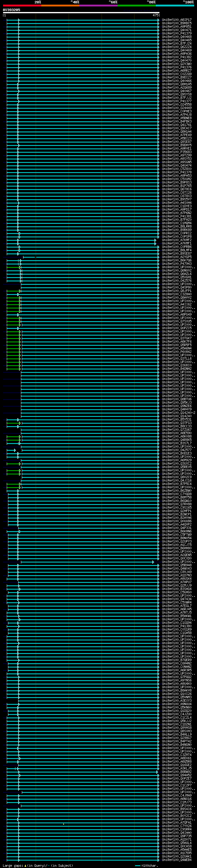This screenshot has height=868, width=197.
Task: Select label UniRef100_P41376
Action: coord(176,67)
